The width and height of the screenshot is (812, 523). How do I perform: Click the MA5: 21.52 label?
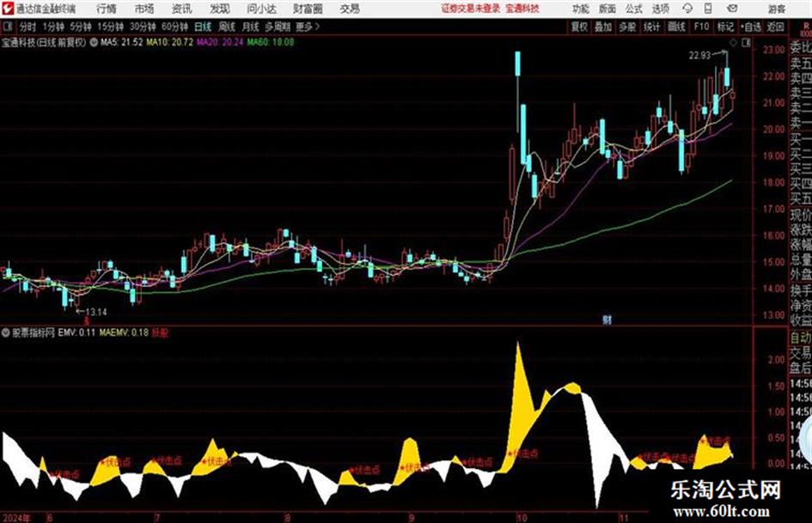click(121, 42)
